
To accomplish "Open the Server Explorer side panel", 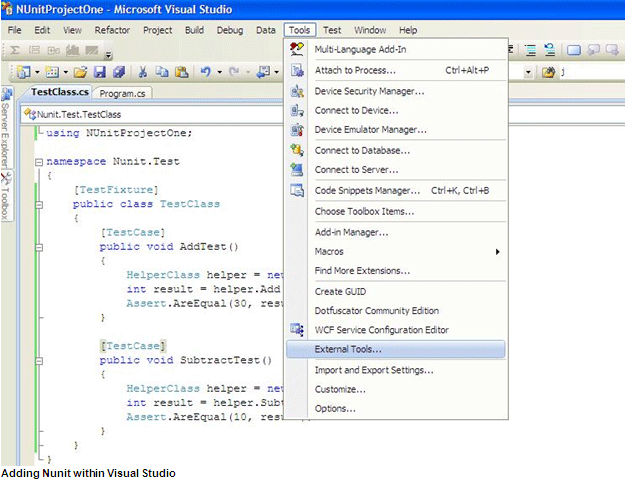I will [6, 133].
